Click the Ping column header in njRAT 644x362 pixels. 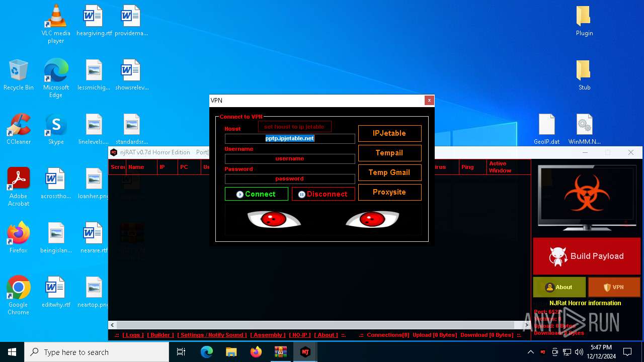click(472, 167)
